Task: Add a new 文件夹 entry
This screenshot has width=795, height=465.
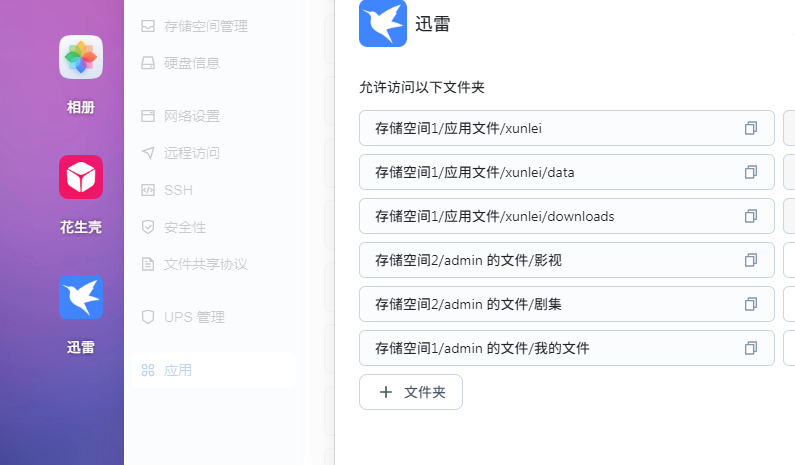Action: (411, 392)
